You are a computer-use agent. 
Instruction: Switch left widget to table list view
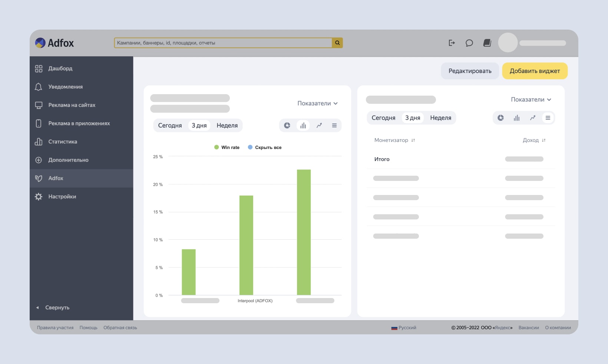[334, 126]
